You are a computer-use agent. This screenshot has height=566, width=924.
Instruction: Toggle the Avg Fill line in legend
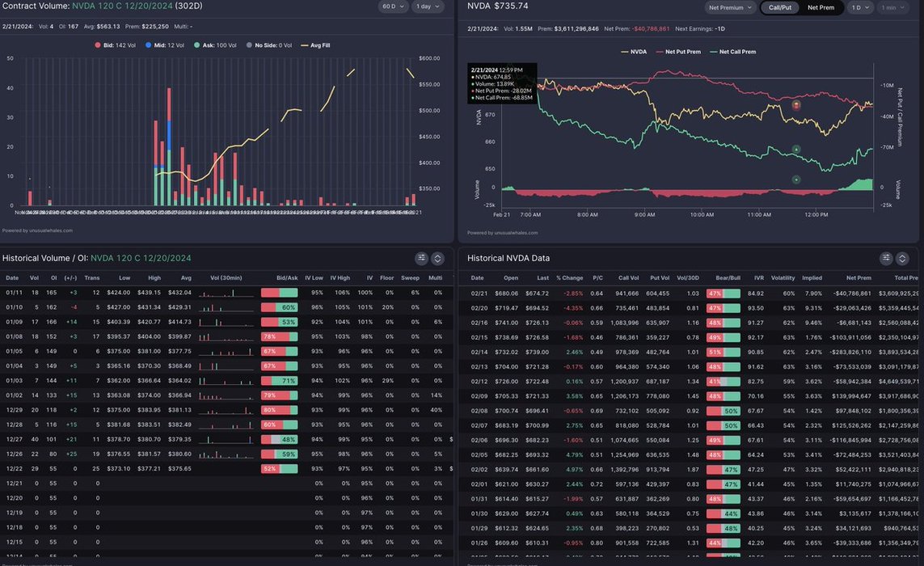315,45
